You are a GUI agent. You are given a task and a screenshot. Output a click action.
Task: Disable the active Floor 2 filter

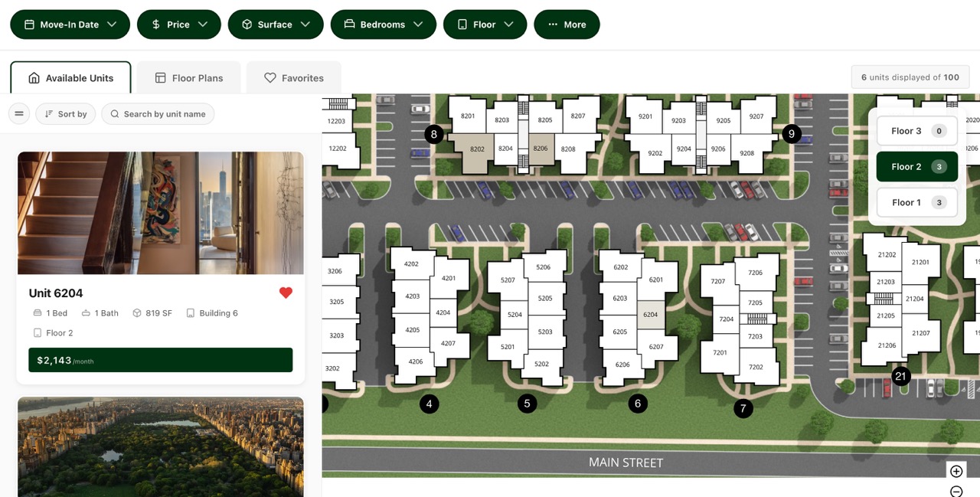(x=916, y=166)
